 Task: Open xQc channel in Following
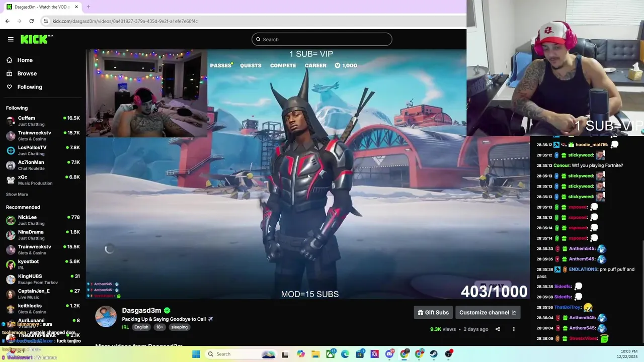43,180
